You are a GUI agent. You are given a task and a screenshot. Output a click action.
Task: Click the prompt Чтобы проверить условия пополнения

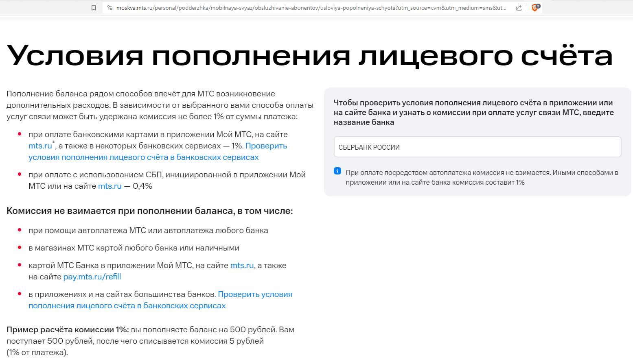(473, 112)
